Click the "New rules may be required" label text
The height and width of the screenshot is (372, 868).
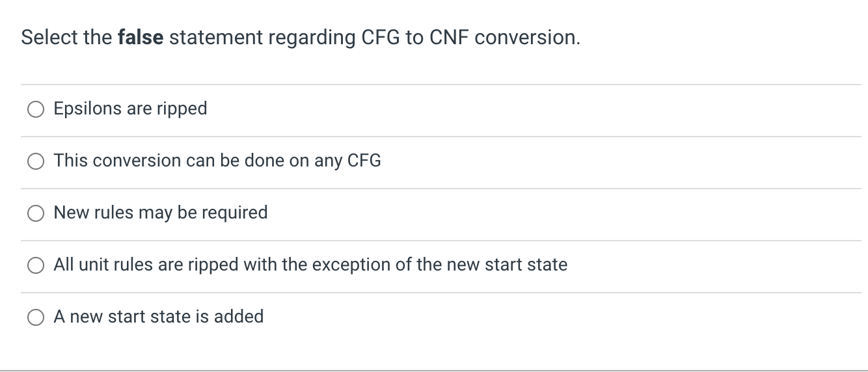pos(160,212)
